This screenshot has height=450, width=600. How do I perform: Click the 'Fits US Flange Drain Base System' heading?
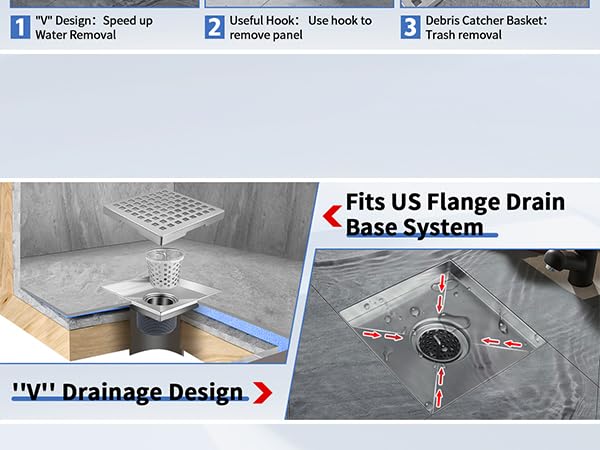coord(455,214)
